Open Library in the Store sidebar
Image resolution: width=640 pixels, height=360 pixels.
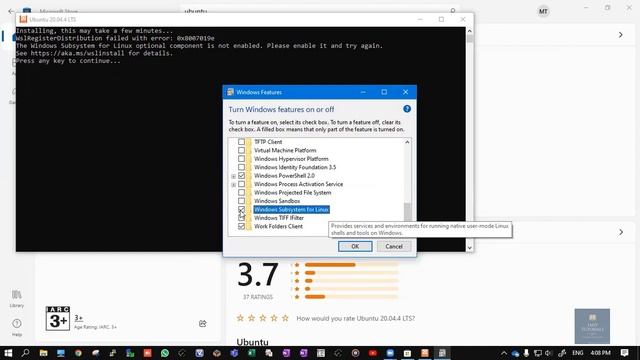coord(17,298)
